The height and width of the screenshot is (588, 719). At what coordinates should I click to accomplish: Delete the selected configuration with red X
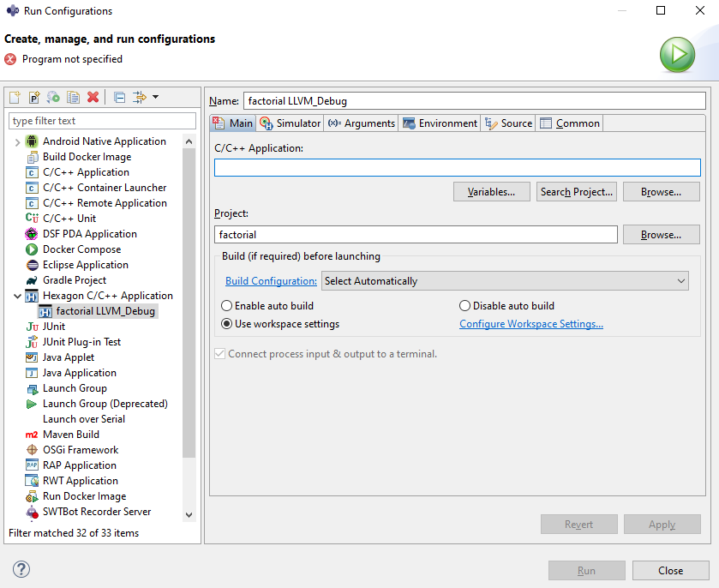point(93,97)
